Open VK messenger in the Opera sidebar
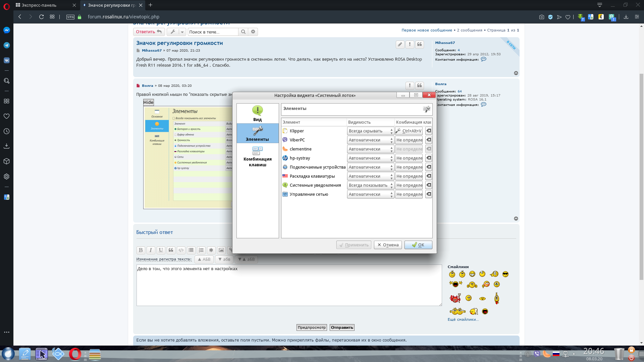Screen dimensions: 644x362 tap(6, 60)
